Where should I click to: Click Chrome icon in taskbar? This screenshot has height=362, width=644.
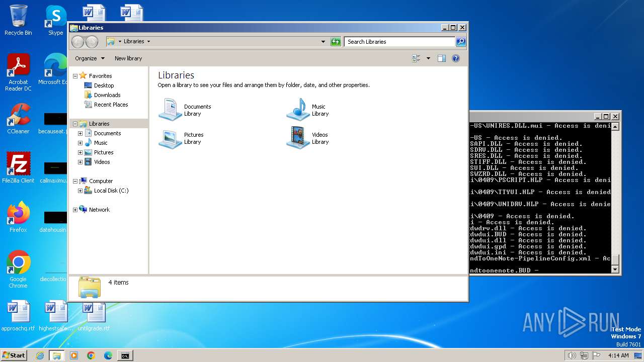pos(91,355)
